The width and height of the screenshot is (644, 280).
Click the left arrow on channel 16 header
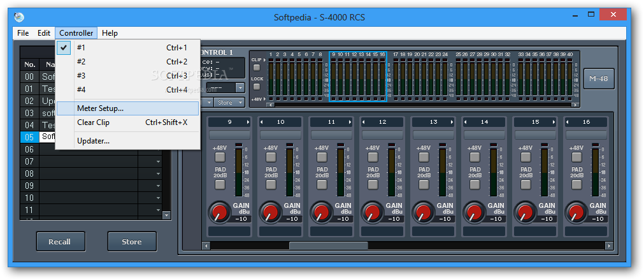tap(567, 122)
